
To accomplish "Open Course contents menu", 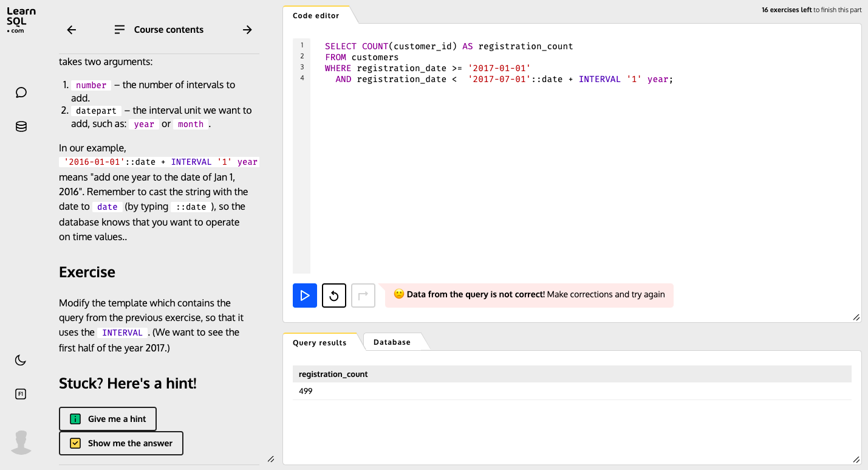I will (x=159, y=30).
